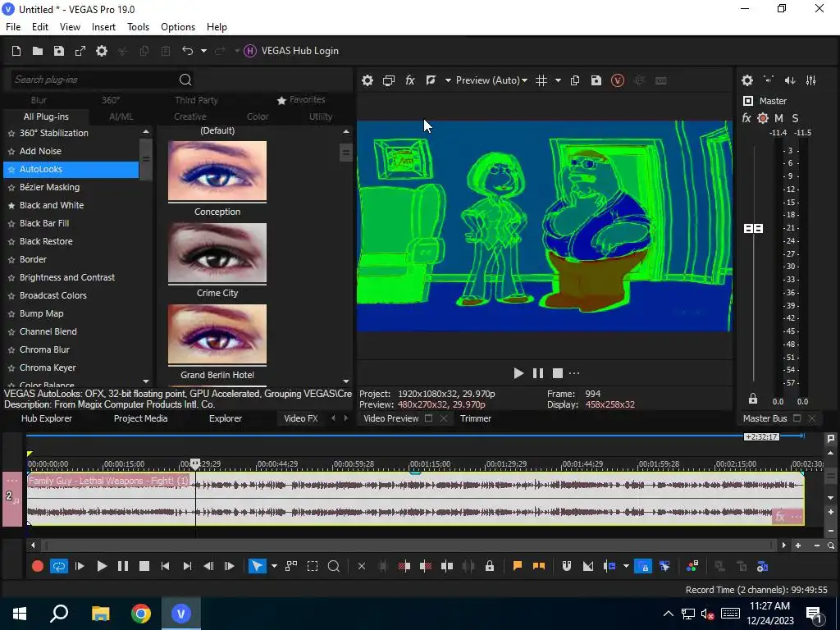Switch to the AI/ML plug-in category tab
The width and height of the screenshot is (840, 630).
pos(121,116)
